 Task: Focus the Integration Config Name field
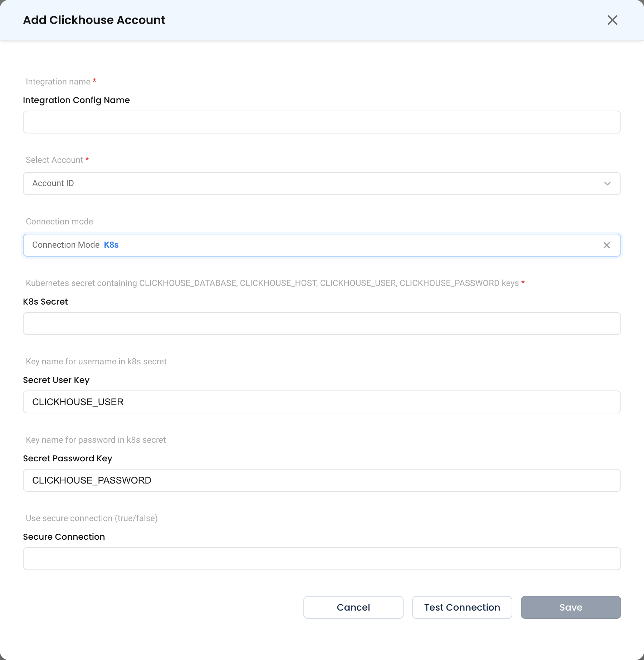coord(322,122)
